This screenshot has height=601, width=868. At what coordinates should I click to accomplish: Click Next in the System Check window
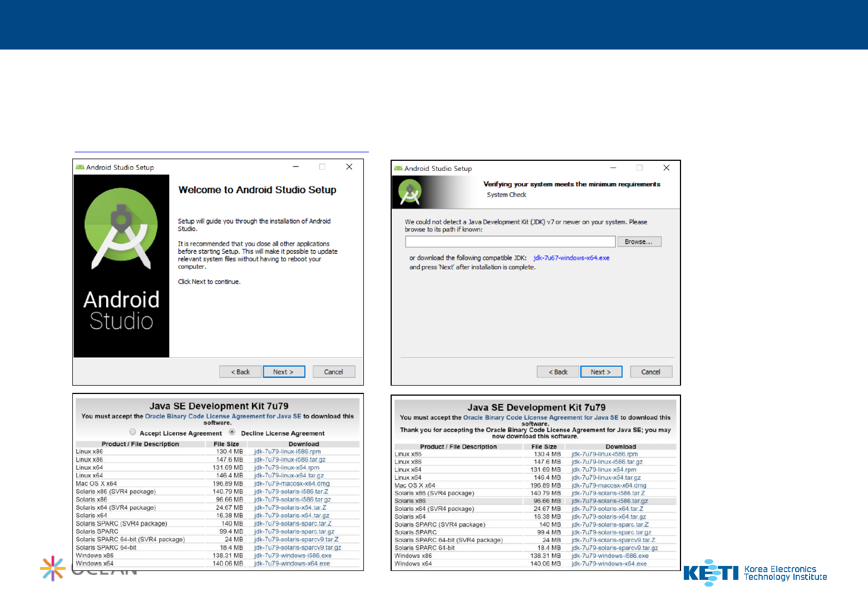pyautogui.click(x=601, y=372)
